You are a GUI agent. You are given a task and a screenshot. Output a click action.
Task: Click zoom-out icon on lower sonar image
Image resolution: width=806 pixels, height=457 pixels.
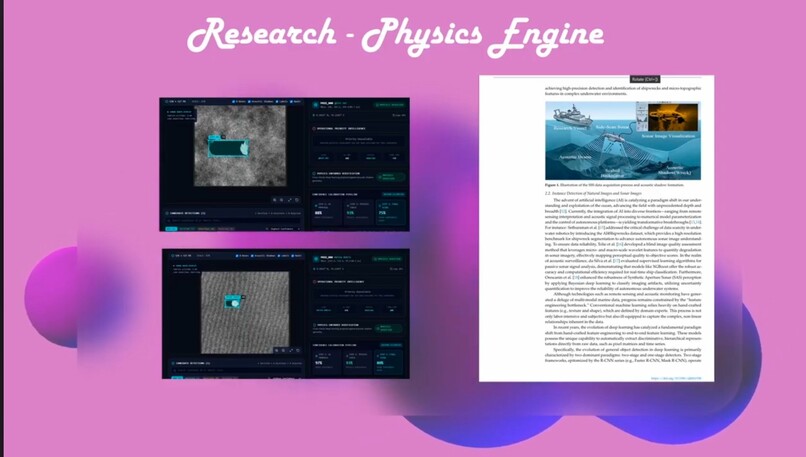pyautogui.click(x=283, y=351)
